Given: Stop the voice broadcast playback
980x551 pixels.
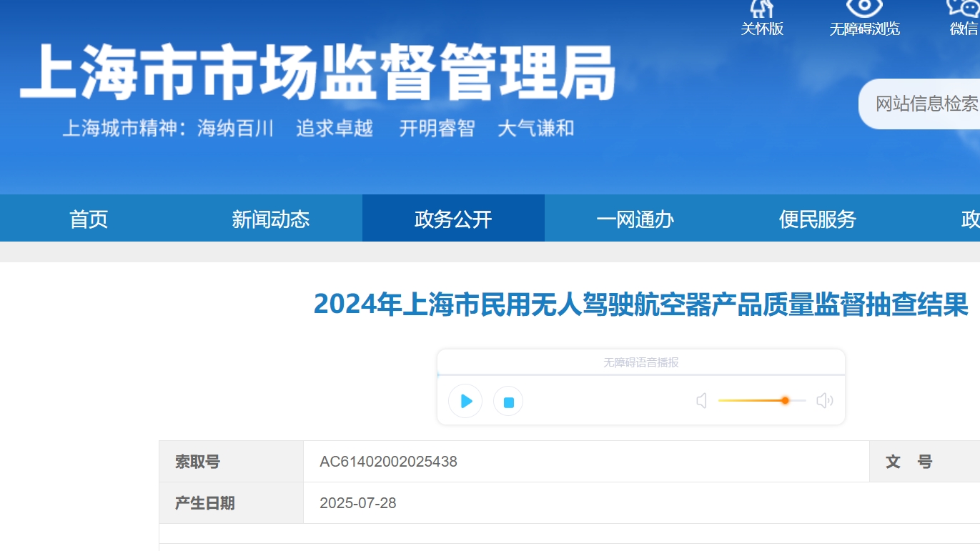Looking at the screenshot, I should (508, 402).
